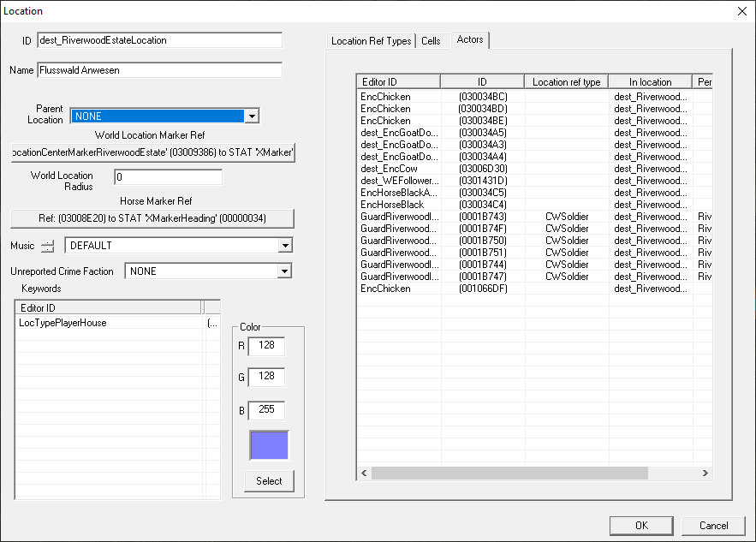Select LocTypePlayerHouse keyword entry
This screenshot has width=756, height=542.
click(x=63, y=323)
